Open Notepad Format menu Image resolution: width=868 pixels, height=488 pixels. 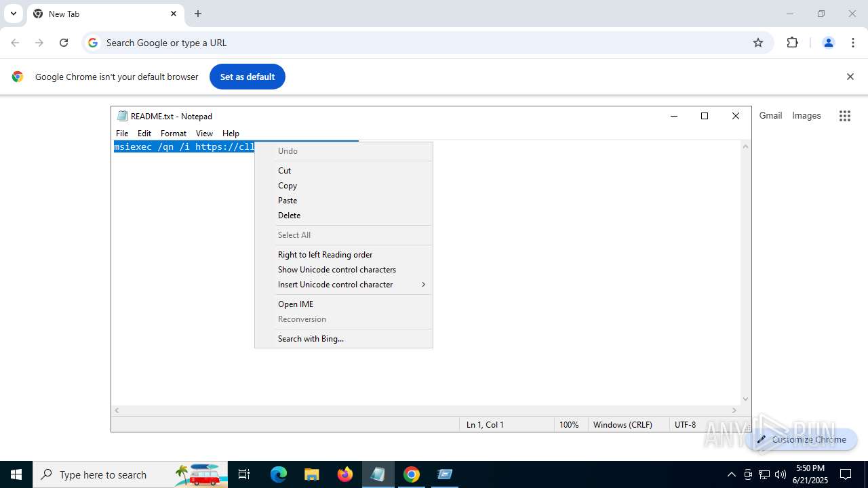[x=174, y=134]
